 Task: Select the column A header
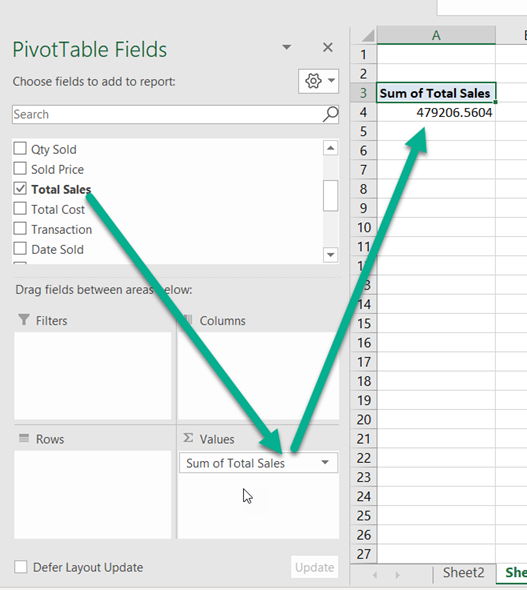[x=436, y=35]
